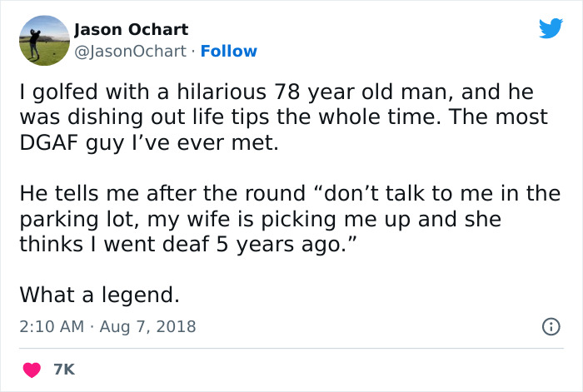Click the 'He tells me after the round' text
The image size is (583, 392).
tap(164, 193)
